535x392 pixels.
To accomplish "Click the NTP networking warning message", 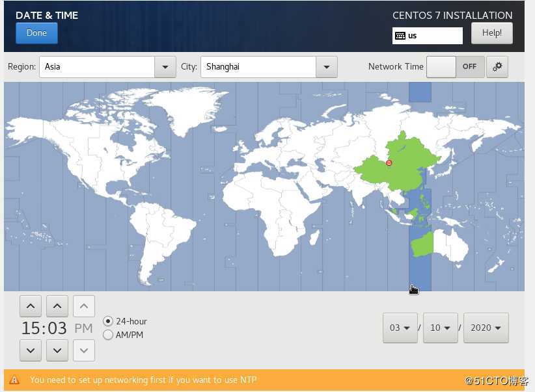I will tap(143, 380).
